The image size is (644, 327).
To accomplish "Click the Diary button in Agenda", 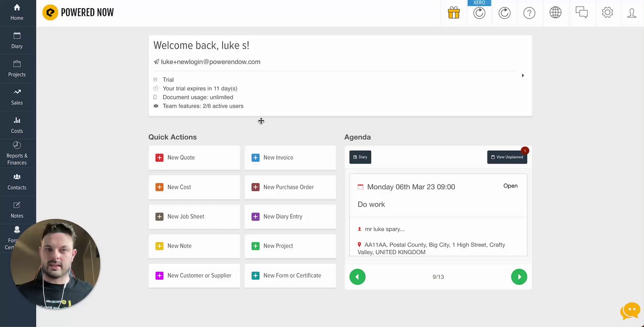I will tap(360, 157).
